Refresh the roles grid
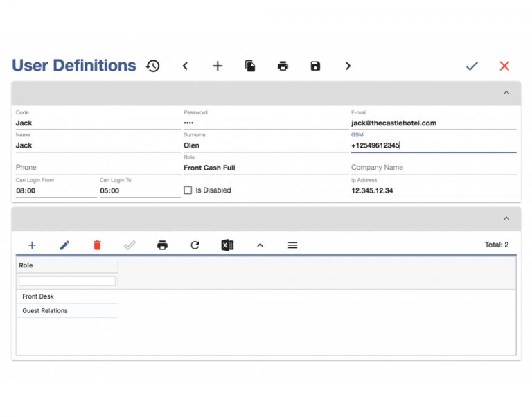The image size is (532, 417). (195, 245)
